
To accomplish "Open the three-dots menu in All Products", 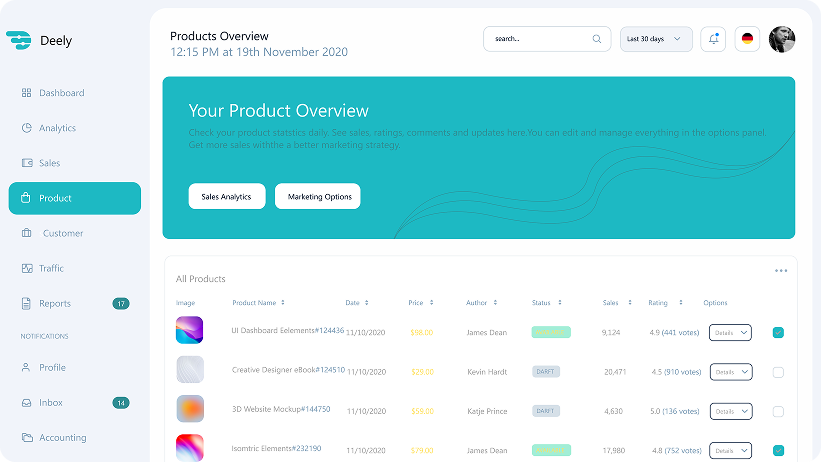I will pyautogui.click(x=781, y=271).
